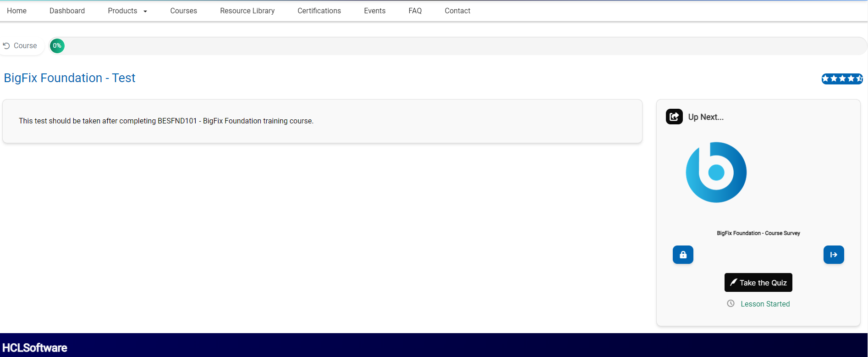Image resolution: width=868 pixels, height=357 pixels.
Task: Click the blue lock icon button
Action: (683, 255)
